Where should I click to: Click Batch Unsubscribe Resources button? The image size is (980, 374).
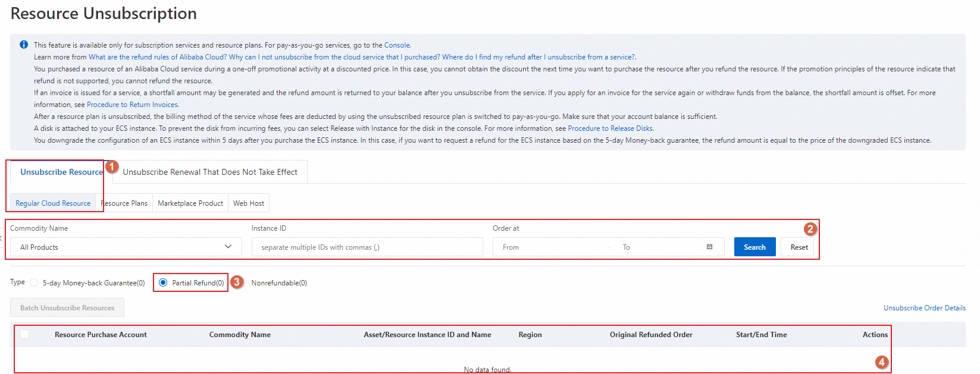pyautogui.click(x=67, y=307)
